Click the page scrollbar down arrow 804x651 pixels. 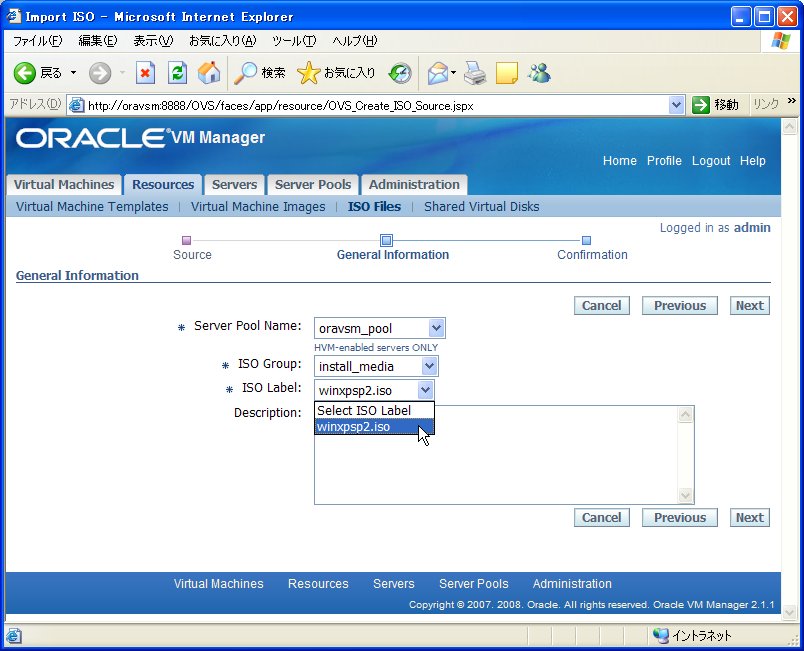[x=789, y=613]
